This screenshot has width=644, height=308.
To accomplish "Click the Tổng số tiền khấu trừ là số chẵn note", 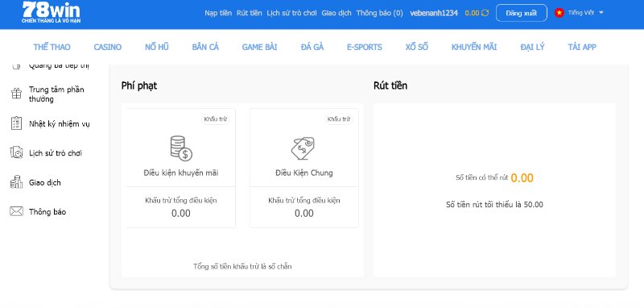I will [x=242, y=266].
